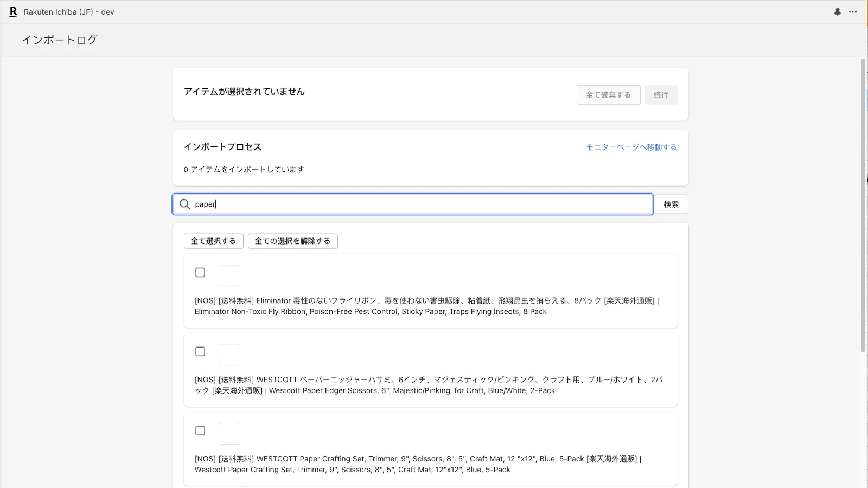Click the 全て選択する button

click(214, 241)
